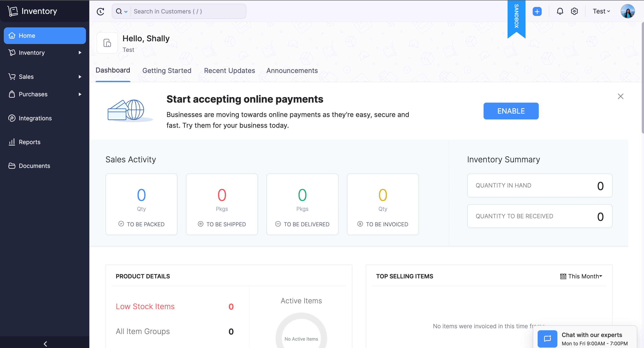Viewport: 644px width, 348px height.
Task: Expand the Purchases sidebar submenu
Action: point(80,94)
